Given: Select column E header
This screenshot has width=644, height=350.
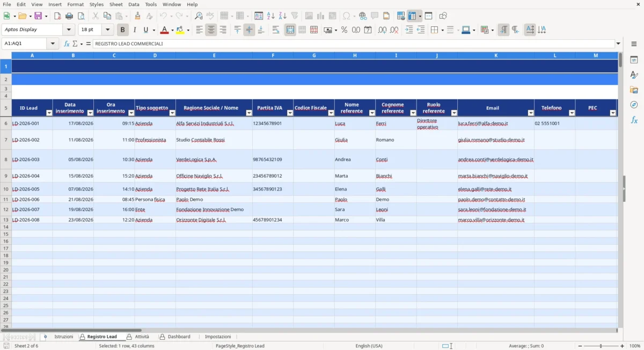Looking at the screenshot, I should pos(214,55).
